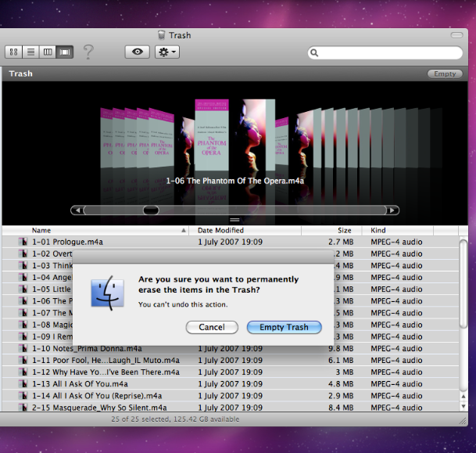The width and height of the screenshot is (476, 453).
Task: Switch to column view
Action: tap(48, 52)
